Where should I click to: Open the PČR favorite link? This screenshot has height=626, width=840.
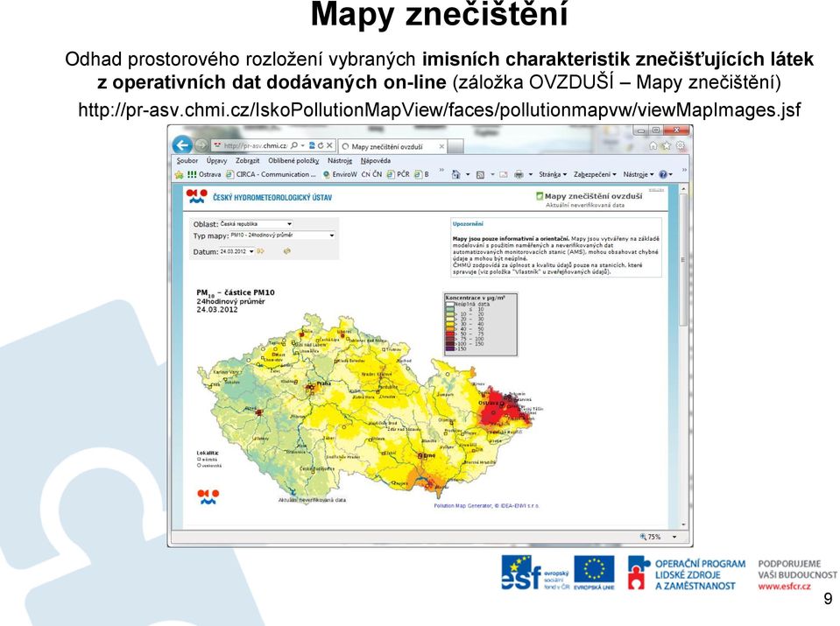point(398,174)
